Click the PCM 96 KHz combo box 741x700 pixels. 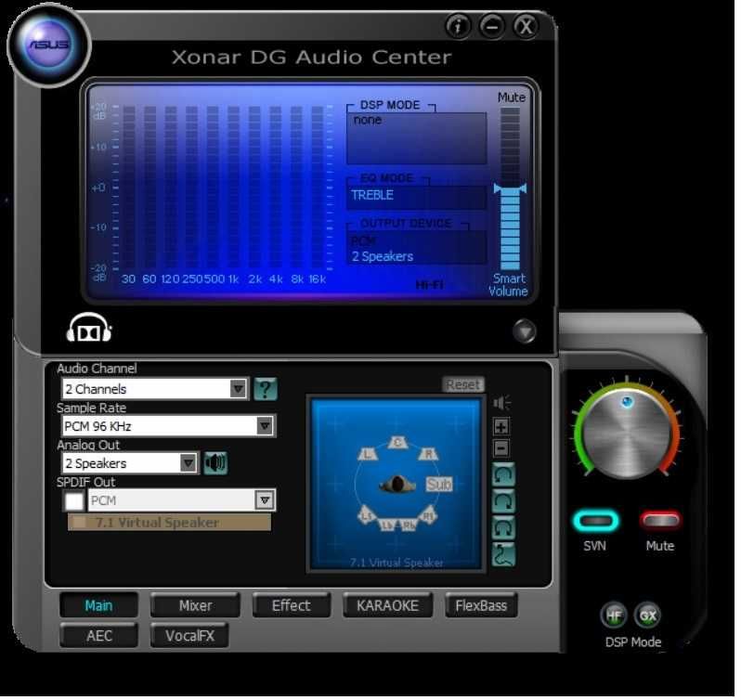169,428
